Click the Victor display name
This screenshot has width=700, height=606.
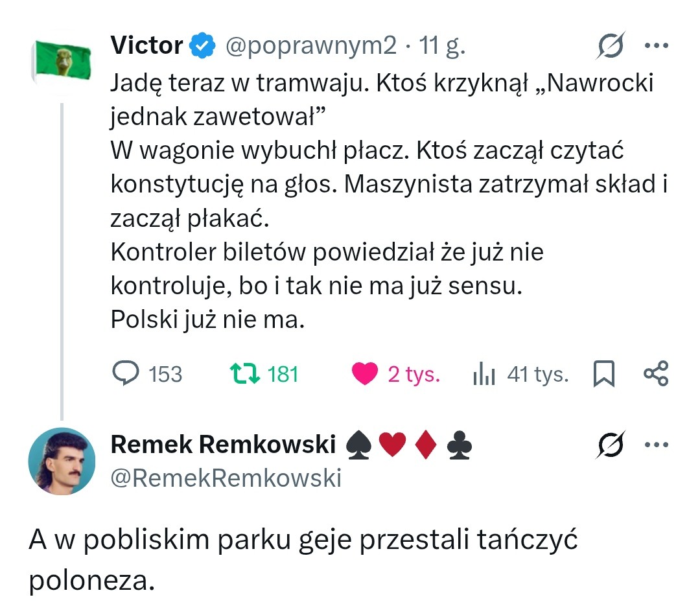point(146,45)
